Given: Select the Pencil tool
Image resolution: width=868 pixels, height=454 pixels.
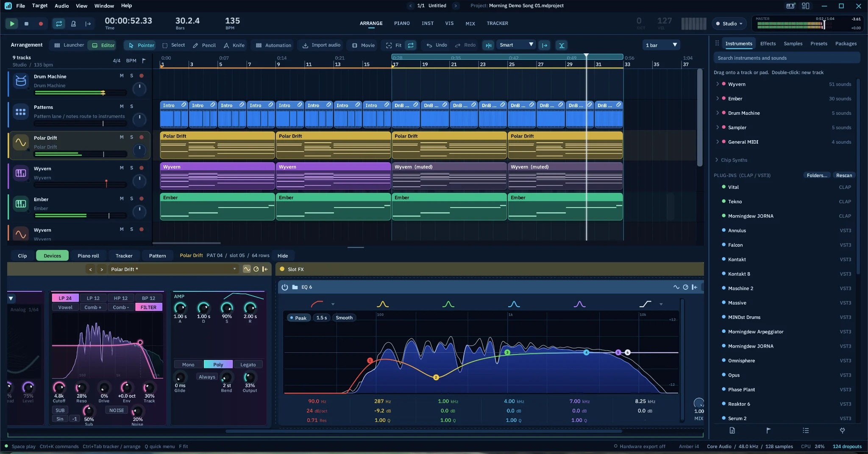Looking at the screenshot, I should click(x=204, y=45).
